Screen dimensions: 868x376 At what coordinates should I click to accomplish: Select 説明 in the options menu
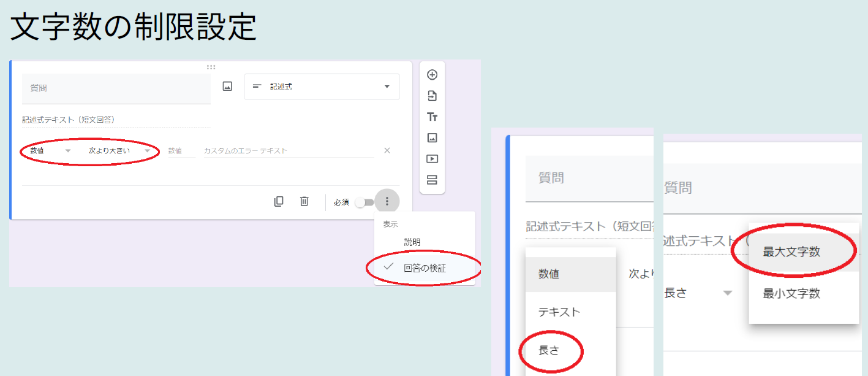click(425, 242)
